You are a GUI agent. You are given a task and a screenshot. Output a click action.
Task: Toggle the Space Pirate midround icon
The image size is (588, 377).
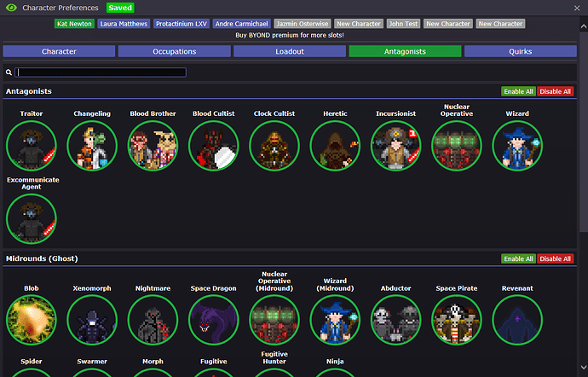[x=457, y=320]
